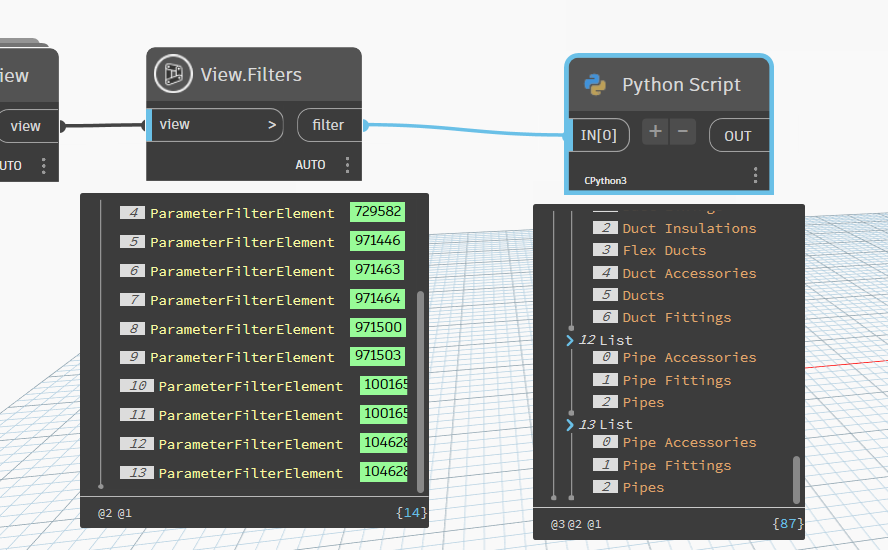Click Pipes under list 13

[x=643, y=487]
